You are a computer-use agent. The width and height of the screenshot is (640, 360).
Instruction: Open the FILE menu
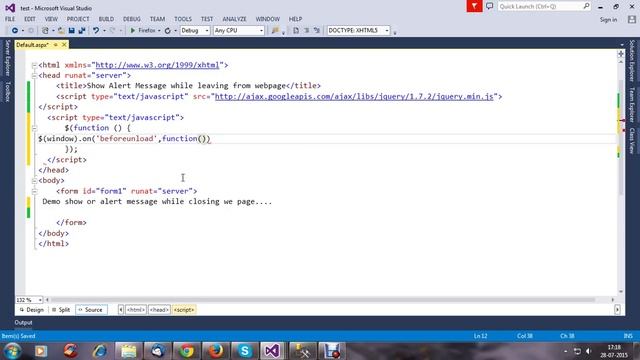click(10, 19)
